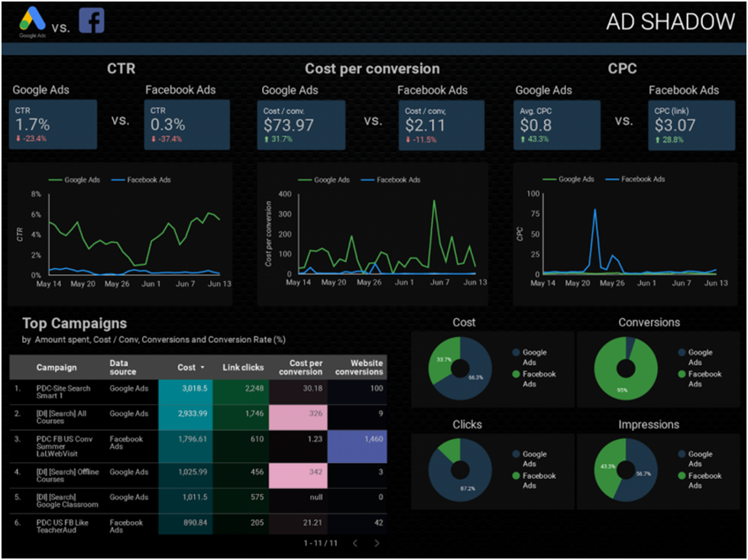Select Facebook CPC (link) $3.07 scorecard
Image resolution: width=748 pixels, height=560 pixels.
pos(691,125)
